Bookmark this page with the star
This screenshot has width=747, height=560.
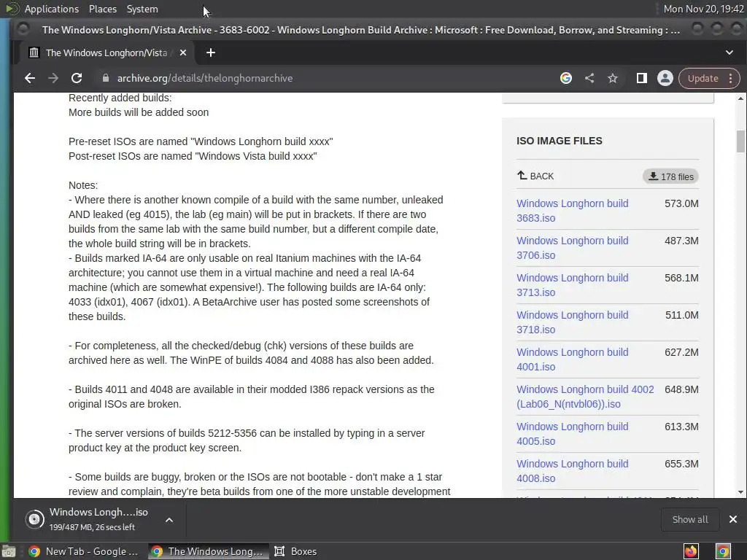point(613,78)
